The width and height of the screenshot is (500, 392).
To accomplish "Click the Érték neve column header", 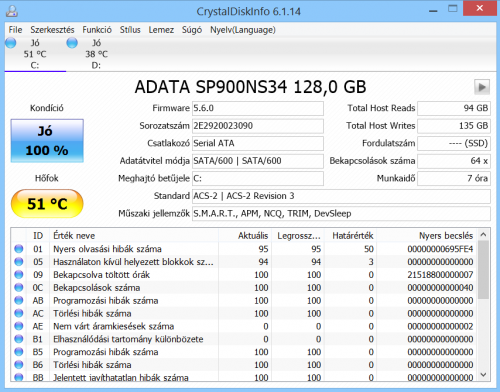I will click(x=134, y=236).
